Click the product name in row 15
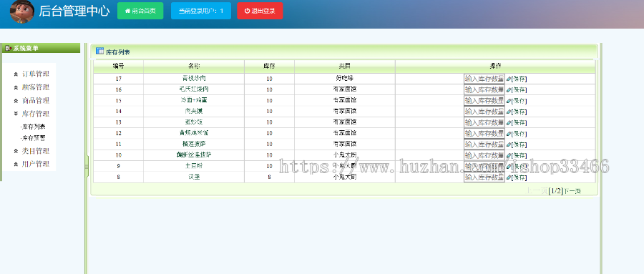The image size is (644, 274). click(x=194, y=100)
